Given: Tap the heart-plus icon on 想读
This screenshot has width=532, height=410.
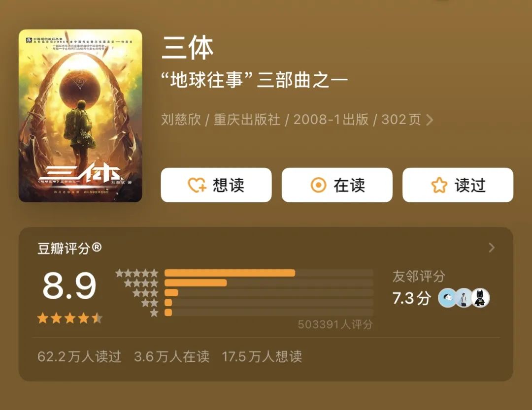Looking at the screenshot, I should click(x=197, y=185).
